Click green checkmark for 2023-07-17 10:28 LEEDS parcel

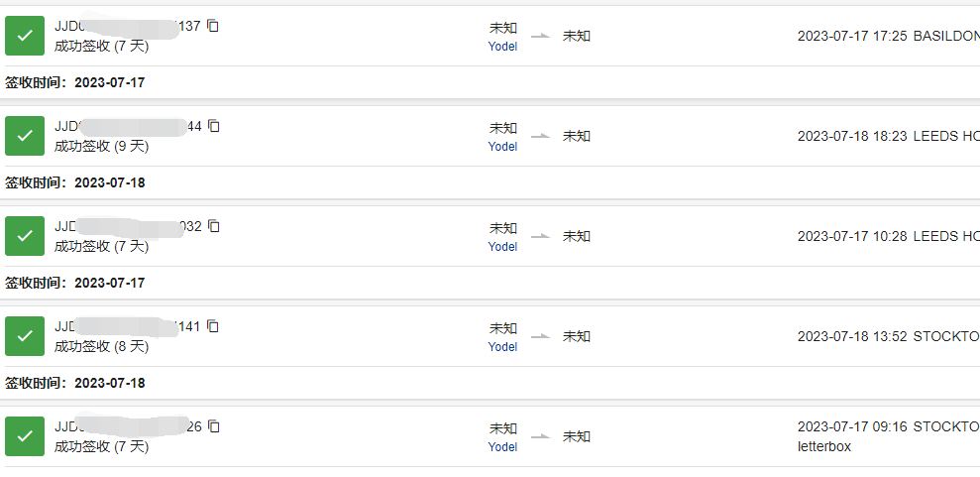pos(25,236)
